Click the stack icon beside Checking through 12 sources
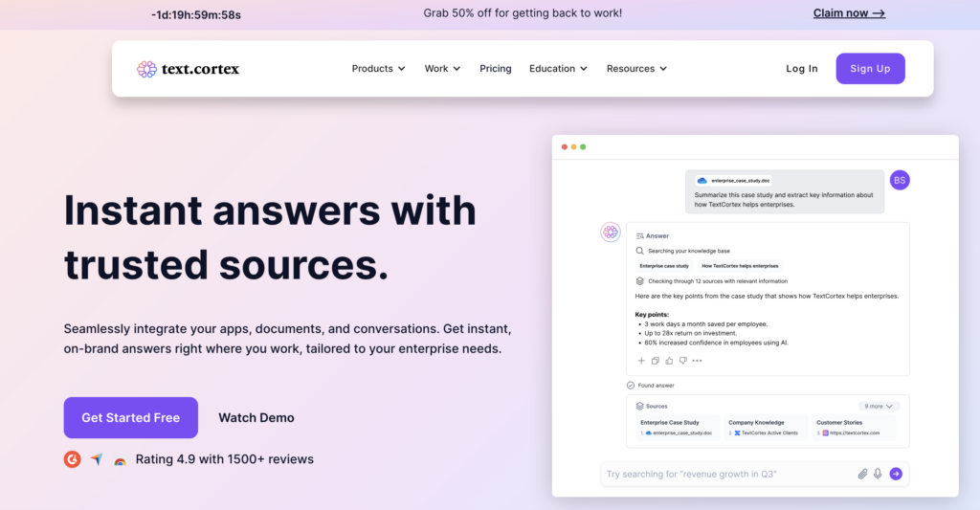980x510 pixels. 639,281
